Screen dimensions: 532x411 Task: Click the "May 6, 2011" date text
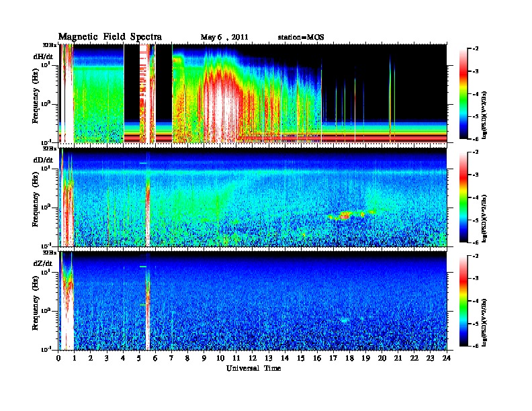224,38
